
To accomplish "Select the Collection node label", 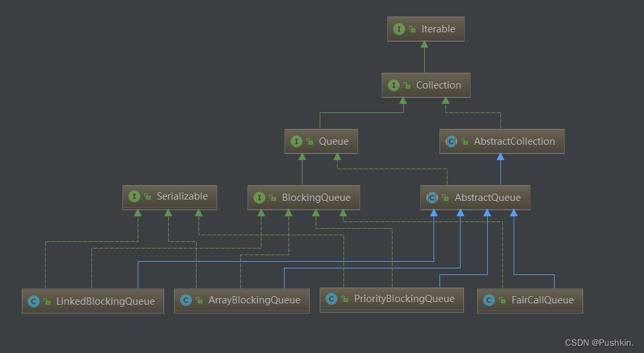I will tap(439, 85).
